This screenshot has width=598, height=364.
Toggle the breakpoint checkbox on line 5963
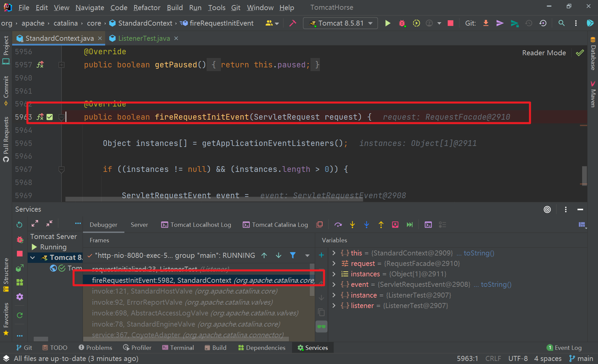(50, 117)
